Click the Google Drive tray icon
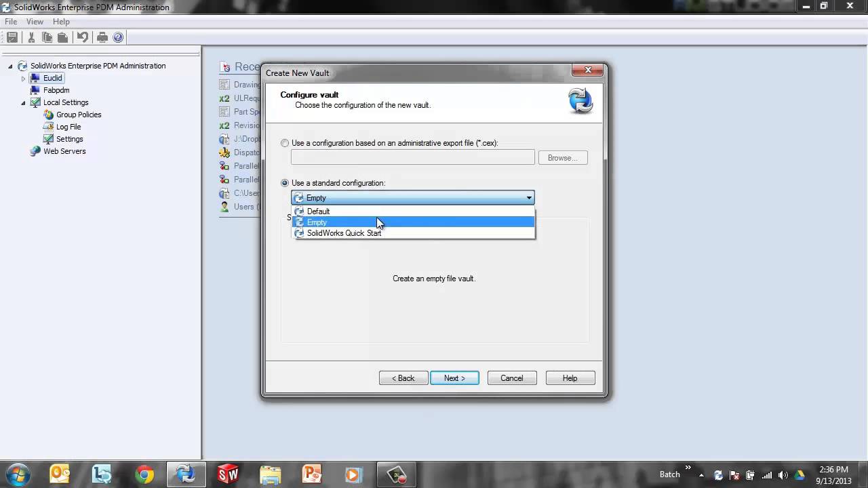Viewport: 868px width, 488px height. pos(800,475)
